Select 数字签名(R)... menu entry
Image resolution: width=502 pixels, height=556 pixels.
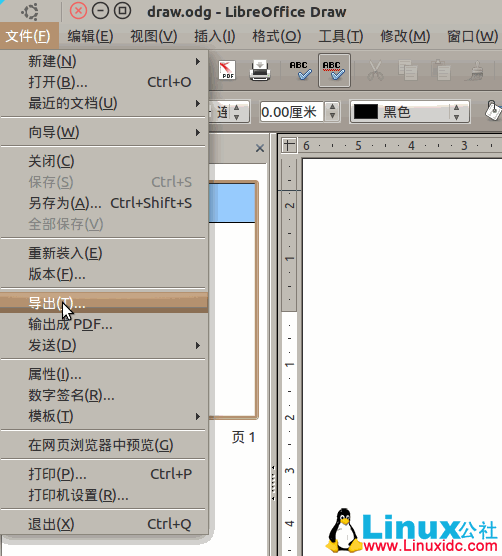pyautogui.click(x=104, y=395)
